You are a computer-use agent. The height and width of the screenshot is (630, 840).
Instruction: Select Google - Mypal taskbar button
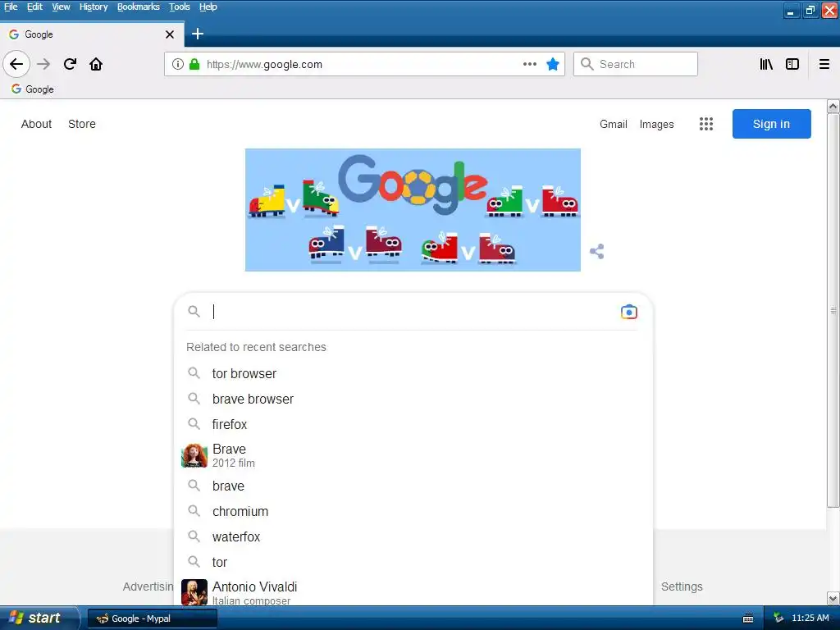pos(152,619)
